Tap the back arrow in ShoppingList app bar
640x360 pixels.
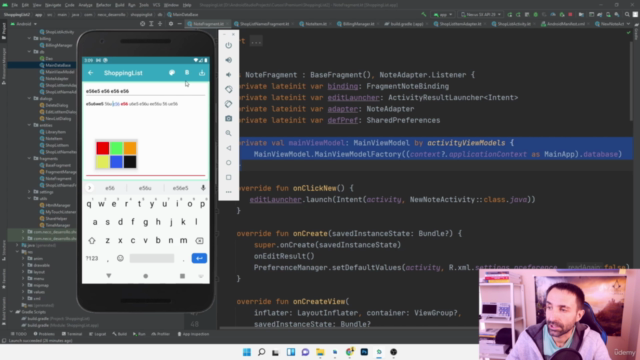(91, 73)
